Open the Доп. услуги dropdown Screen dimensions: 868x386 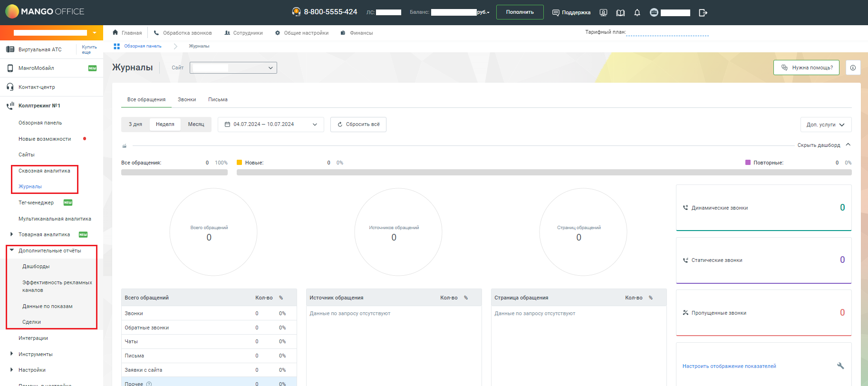point(826,125)
